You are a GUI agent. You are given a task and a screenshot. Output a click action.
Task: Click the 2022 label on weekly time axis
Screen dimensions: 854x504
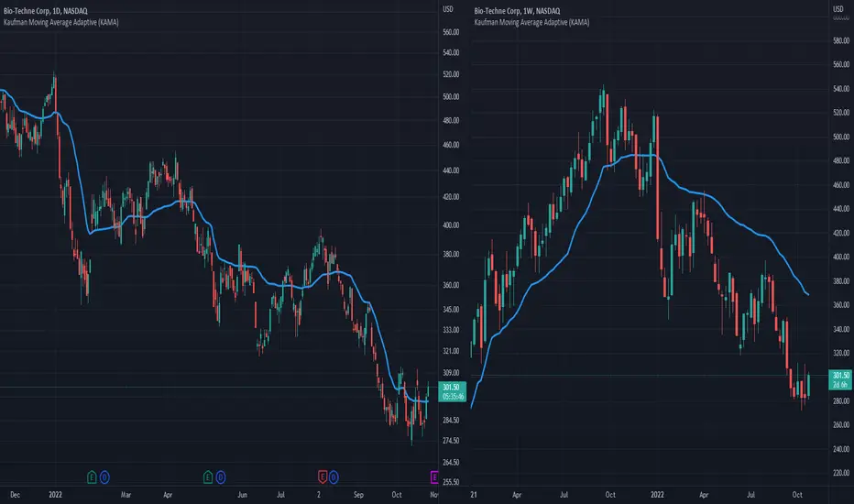tap(657, 495)
